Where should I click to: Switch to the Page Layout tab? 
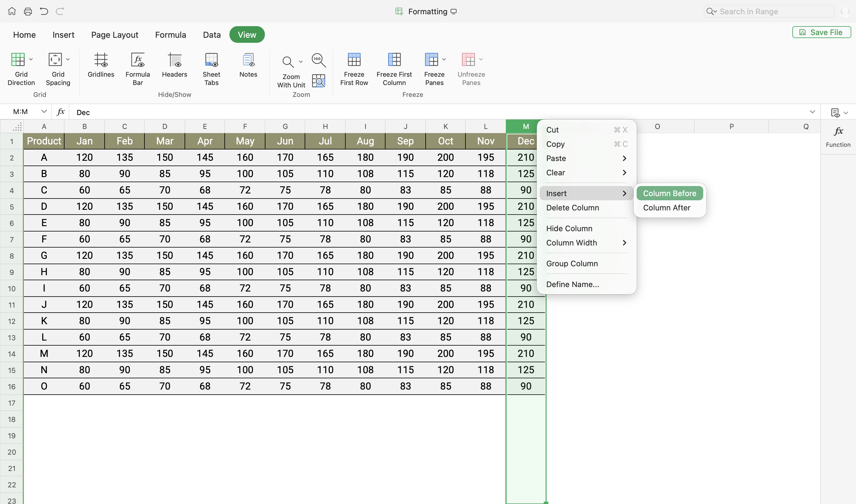click(114, 35)
